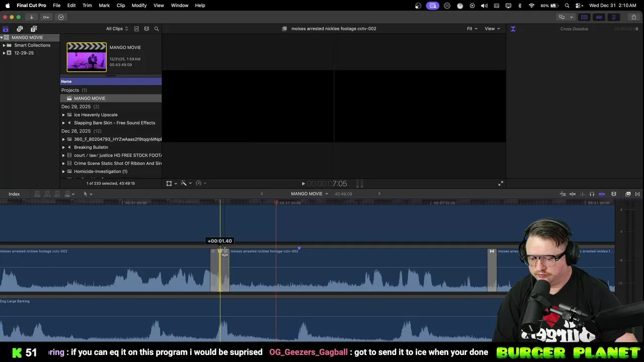Expand the Ice Heavenly Upscale clip
Viewport: 644px width, 362px height.
click(x=63, y=115)
